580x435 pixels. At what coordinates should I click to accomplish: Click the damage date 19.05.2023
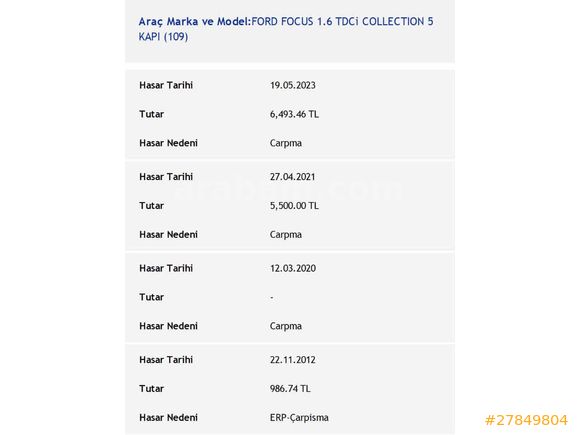coord(293,85)
